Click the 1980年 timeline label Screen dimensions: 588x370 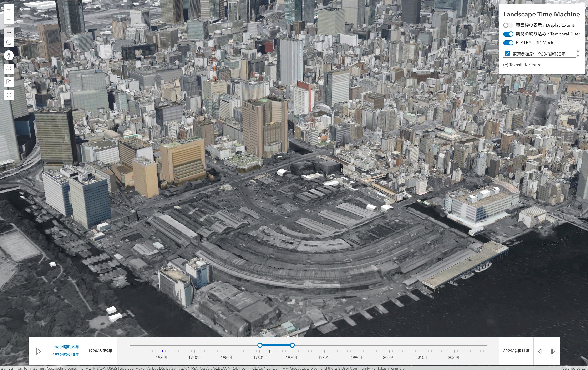pyautogui.click(x=324, y=357)
